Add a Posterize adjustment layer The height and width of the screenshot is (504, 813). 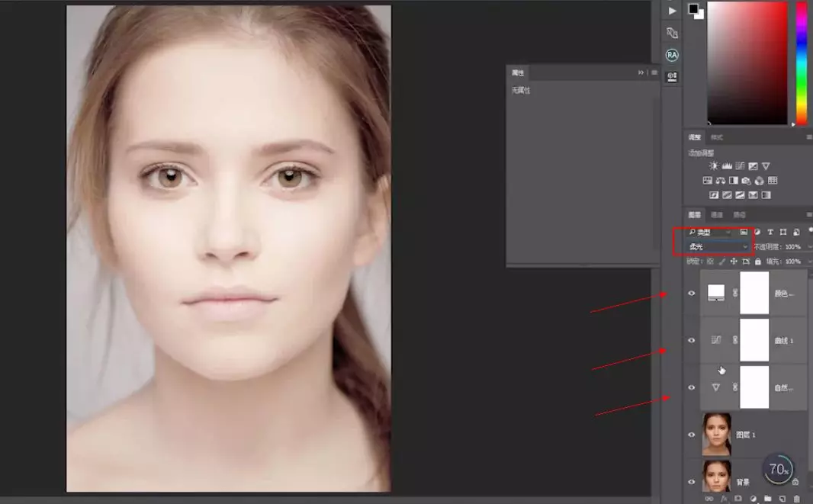[727, 195]
